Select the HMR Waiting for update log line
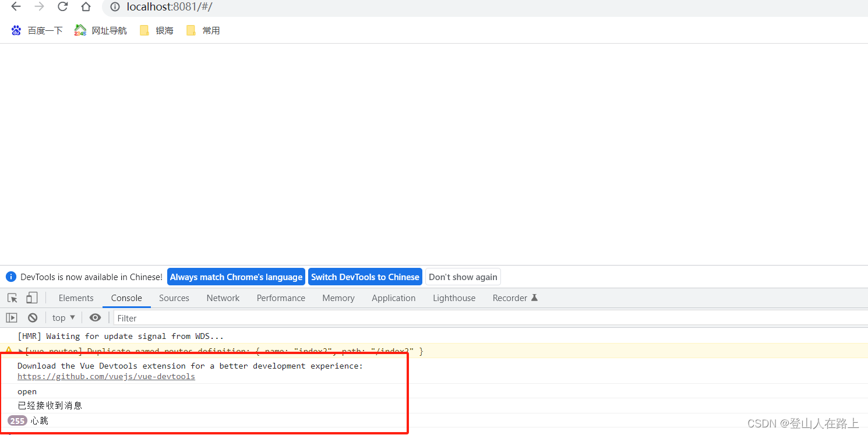The image size is (868, 435). pos(121,336)
